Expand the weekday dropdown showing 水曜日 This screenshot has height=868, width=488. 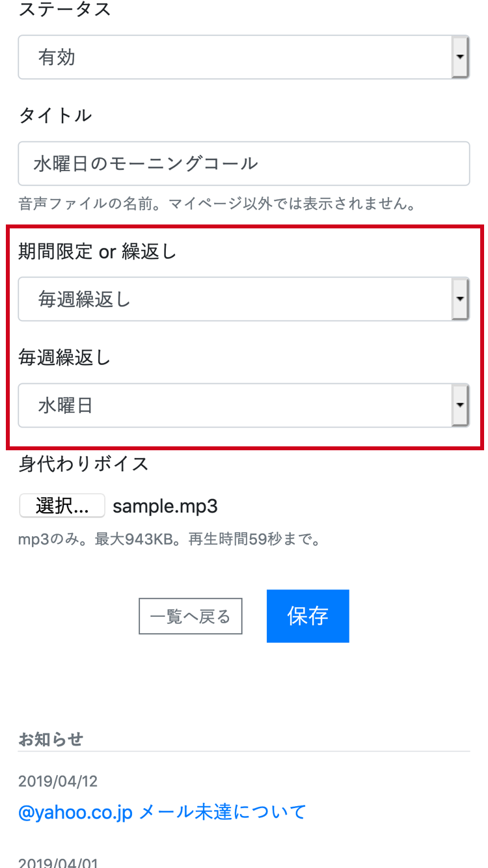(x=244, y=405)
